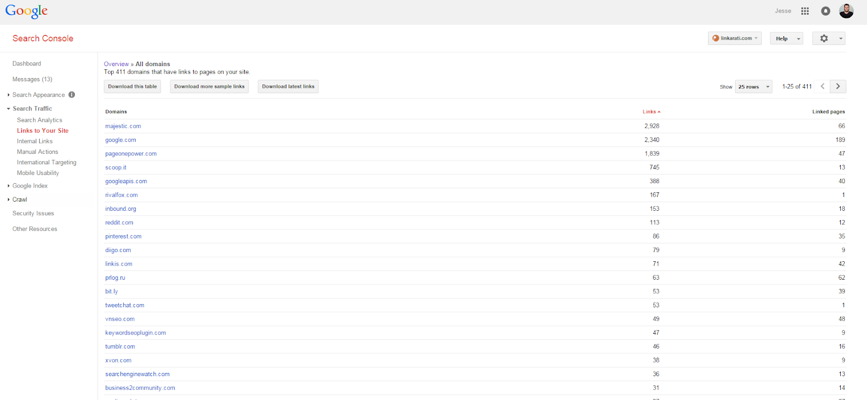The height and width of the screenshot is (400, 868).
Task: Open International Targeting in the sidebar
Action: click(x=47, y=163)
